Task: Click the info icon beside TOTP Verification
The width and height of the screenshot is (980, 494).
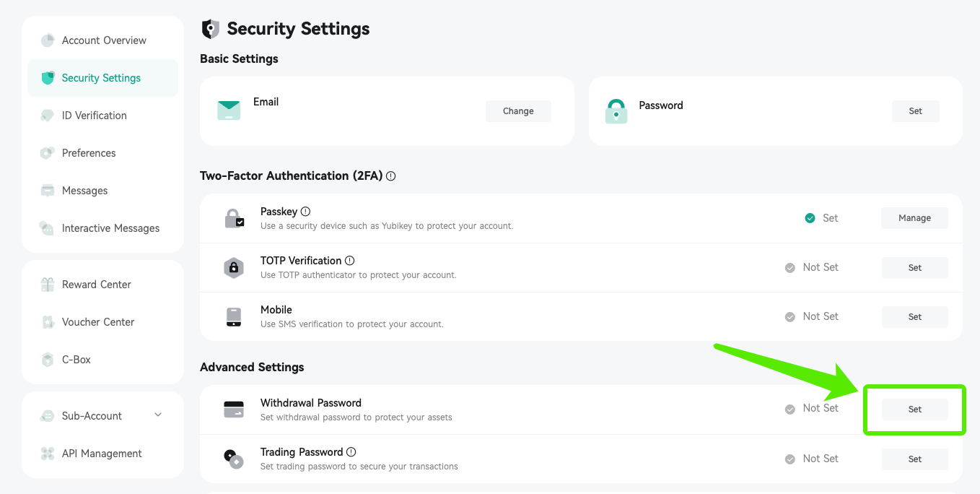Action: [350, 260]
